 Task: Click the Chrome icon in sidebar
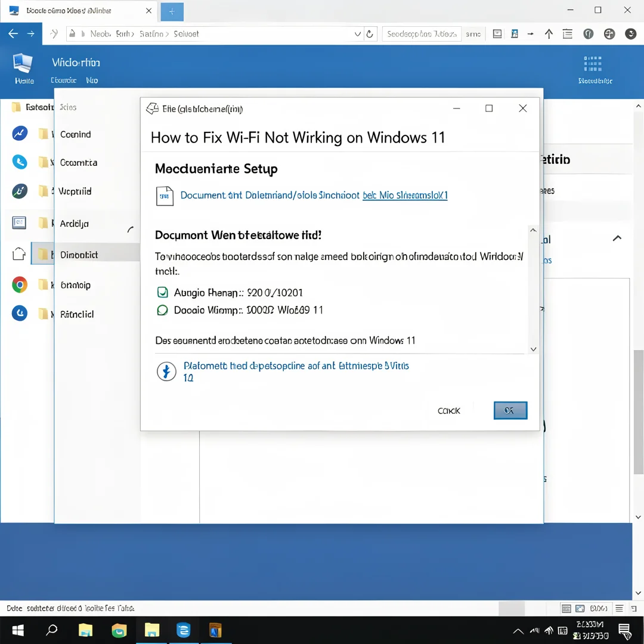click(19, 284)
